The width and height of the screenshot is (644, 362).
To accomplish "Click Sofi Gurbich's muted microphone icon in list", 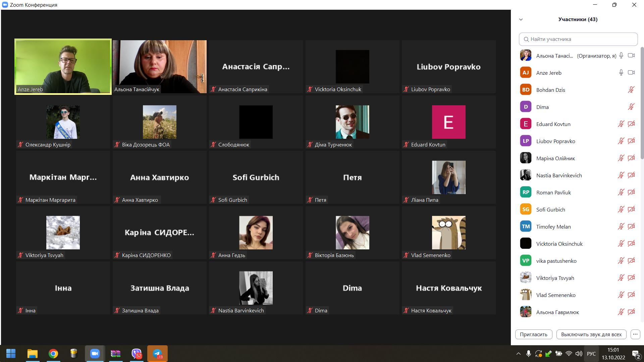I will coord(621,209).
